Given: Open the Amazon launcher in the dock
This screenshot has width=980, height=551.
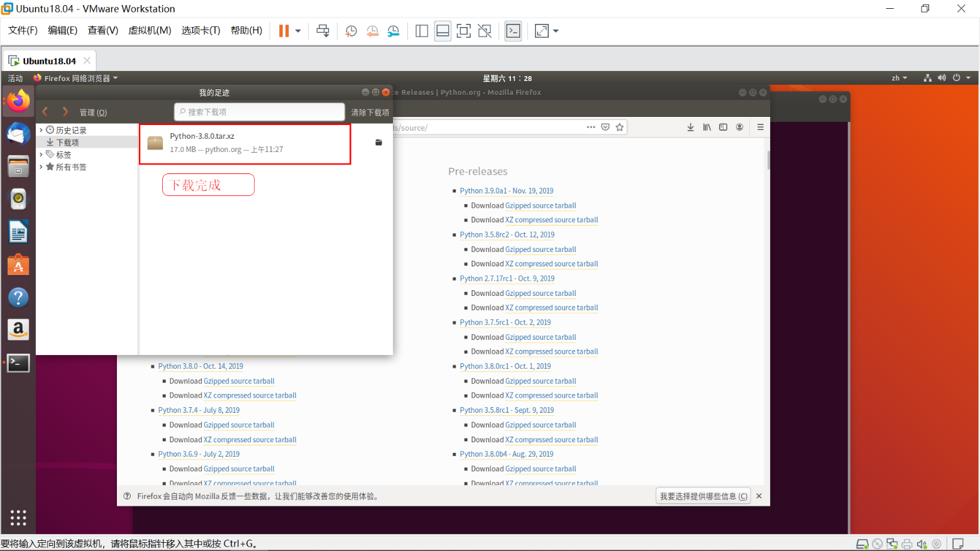Looking at the screenshot, I should coord(18,330).
